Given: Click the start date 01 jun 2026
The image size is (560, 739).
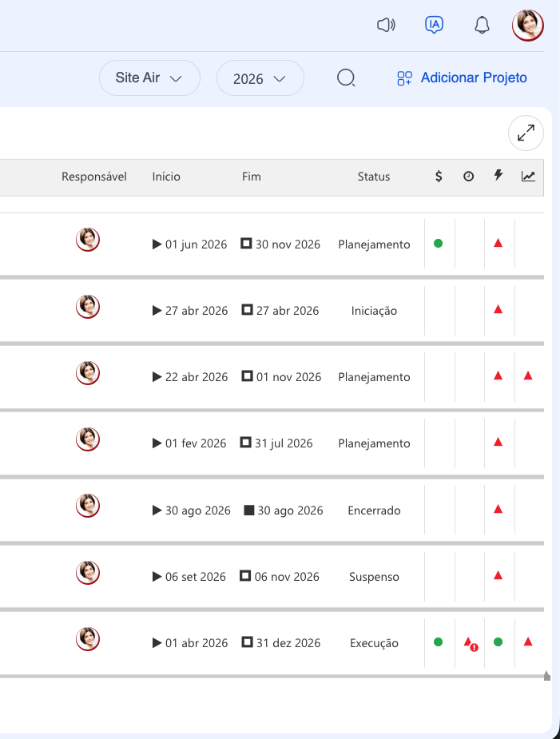Looking at the screenshot, I should (x=196, y=244).
